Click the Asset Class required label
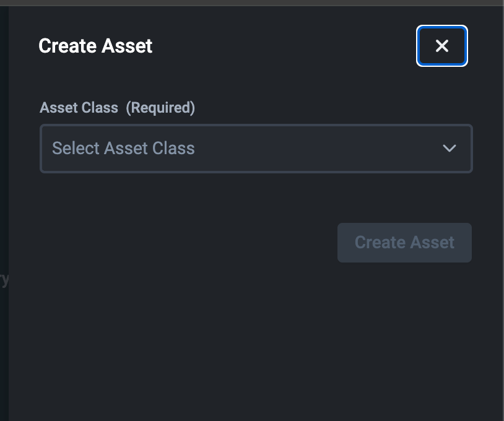This screenshot has width=504, height=421. 79,107
